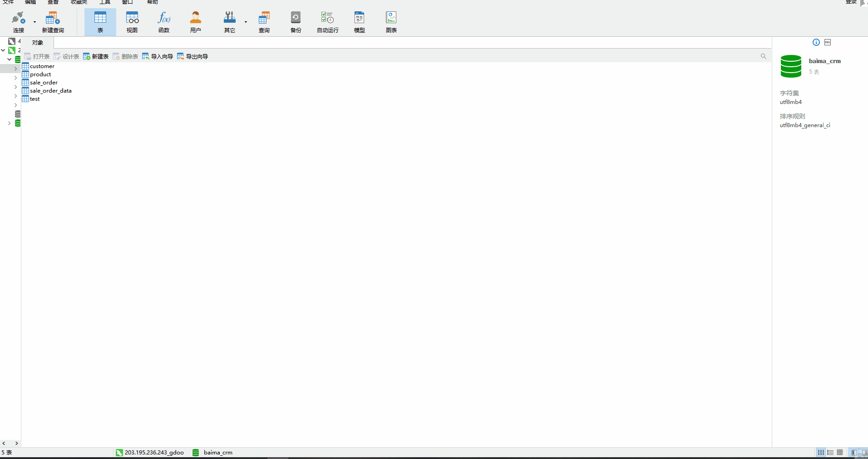The width and height of the screenshot is (868, 459).
Task: Select the customer table
Action: click(38, 66)
